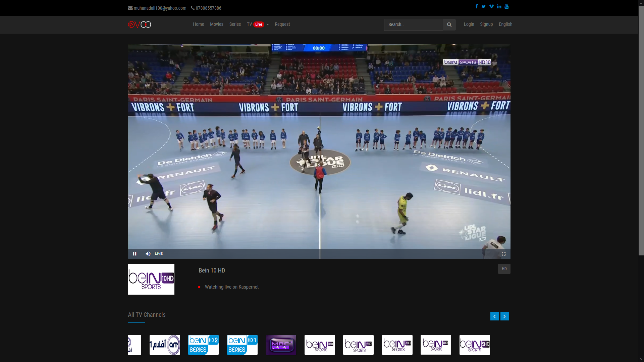644x362 pixels.
Task: Click the Login link
Action: tap(469, 24)
